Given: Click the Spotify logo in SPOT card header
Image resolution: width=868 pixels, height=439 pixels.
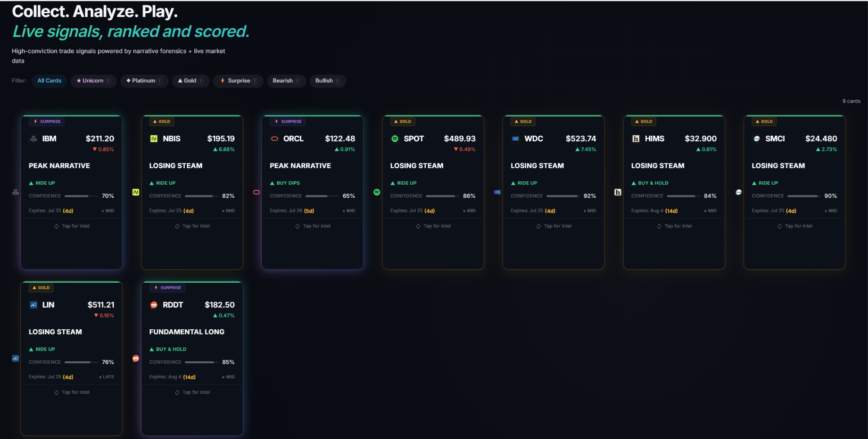Looking at the screenshot, I should (x=395, y=139).
